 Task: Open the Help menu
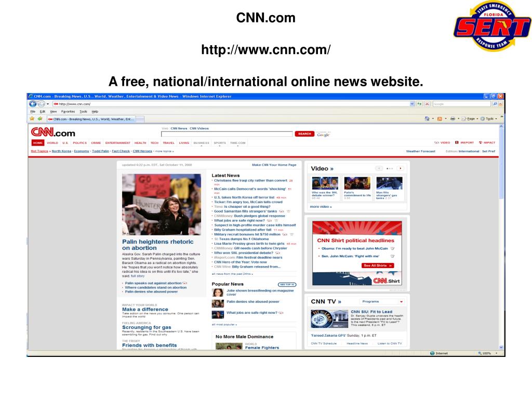95,111
